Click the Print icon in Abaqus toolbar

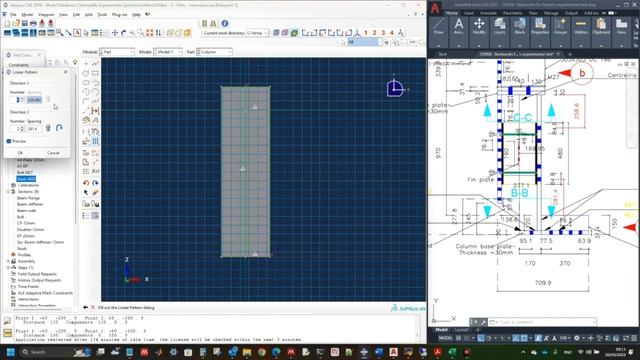point(33,23)
